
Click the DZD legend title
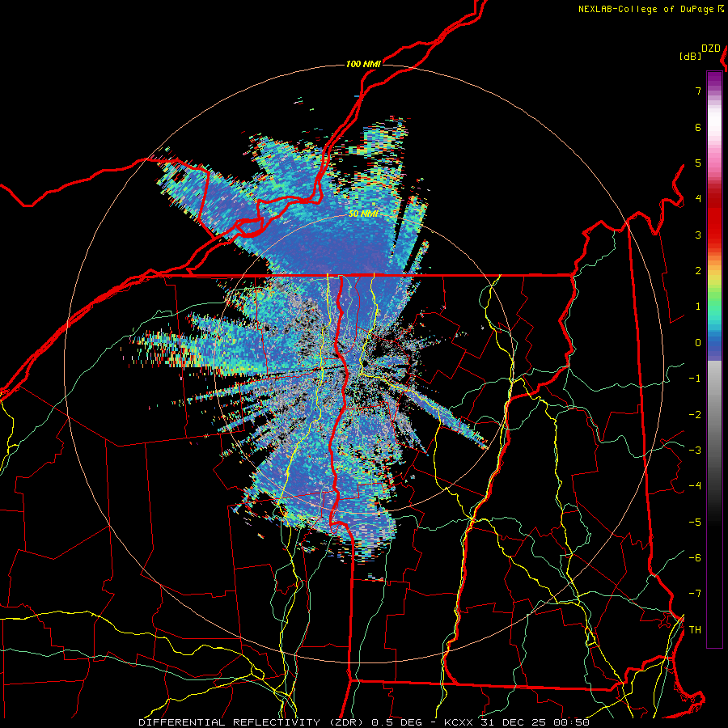pos(711,49)
